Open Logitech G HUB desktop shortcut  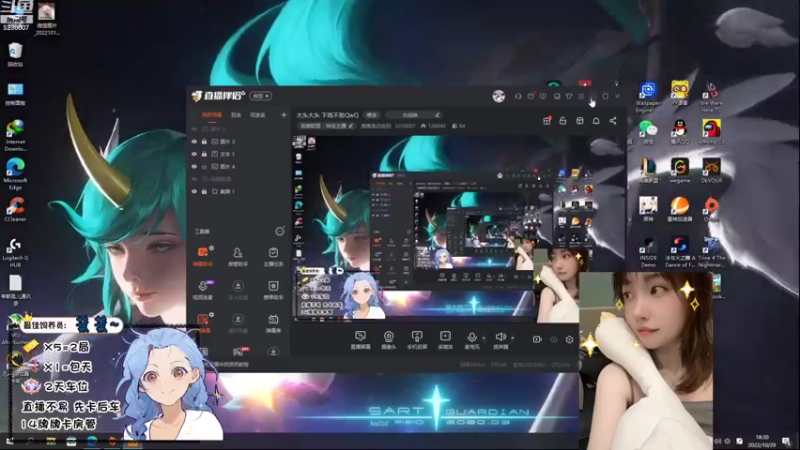pyautogui.click(x=15, y=253)
